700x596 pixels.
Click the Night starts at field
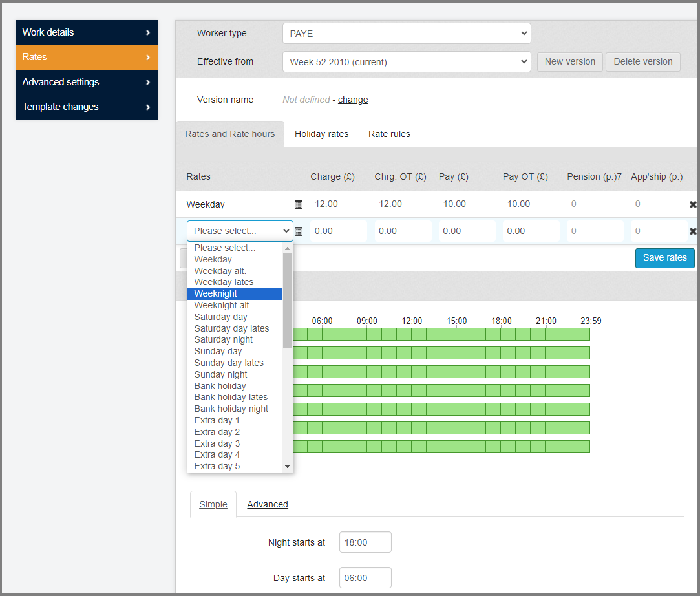(x=365, y=542)
